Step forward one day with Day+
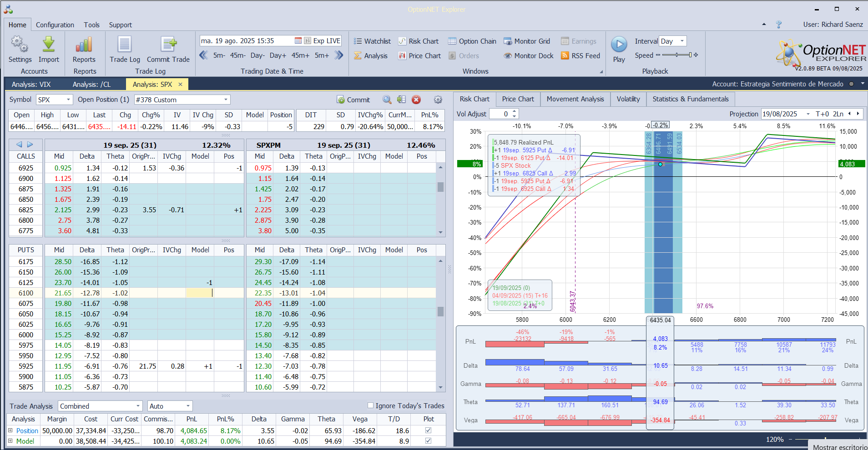Screen dimensions: 868x450 tap(278, 55)
